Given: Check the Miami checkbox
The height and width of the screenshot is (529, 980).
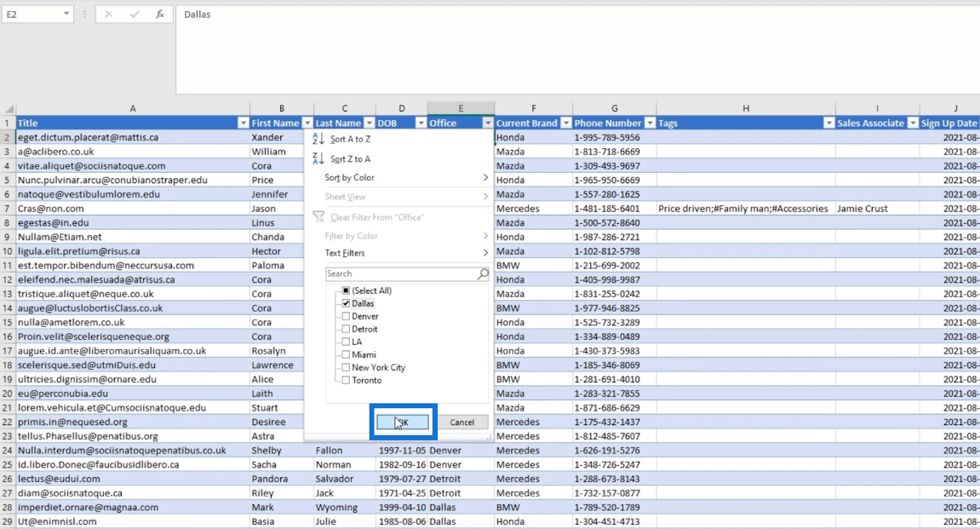Looking at the screenshot, I should point(346,354).
